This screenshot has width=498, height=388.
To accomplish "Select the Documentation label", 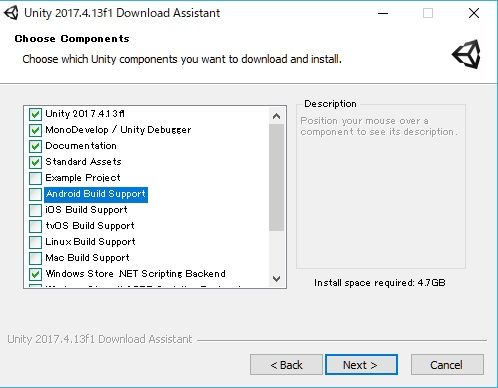I will point(81,146).
